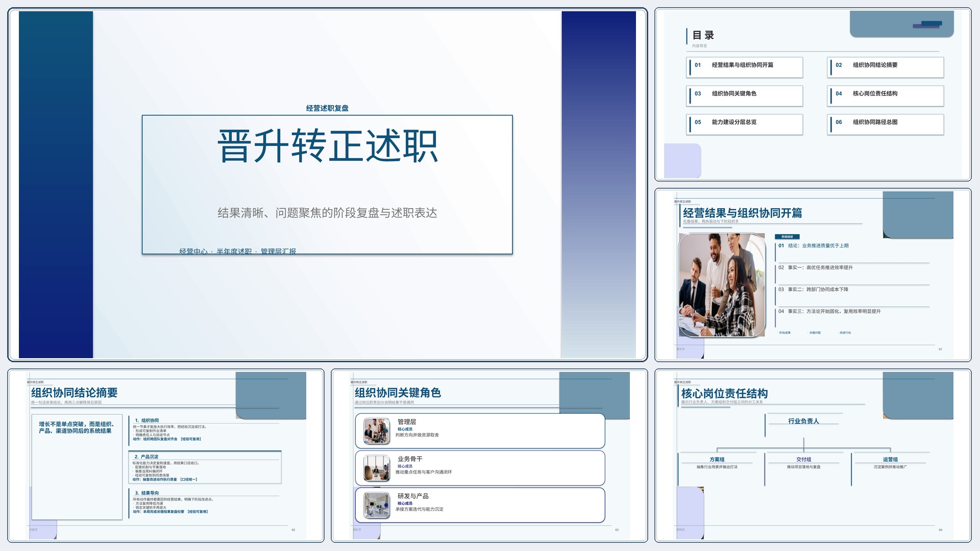Open the 组织协同结论摘要 slide thumbnail
This screenshot has width=980, height=551.
166,456
